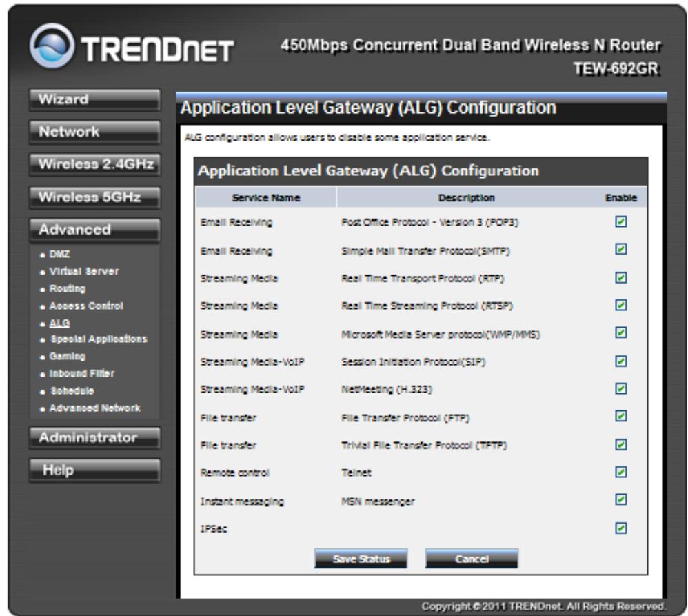Click the Description column header
This screenshot has height=616, width=688.
[467, 198]
